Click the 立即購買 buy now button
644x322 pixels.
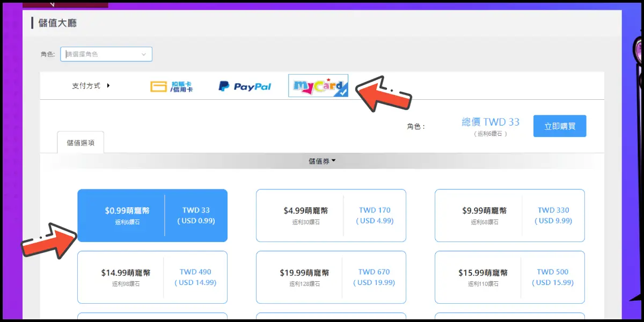560,126
